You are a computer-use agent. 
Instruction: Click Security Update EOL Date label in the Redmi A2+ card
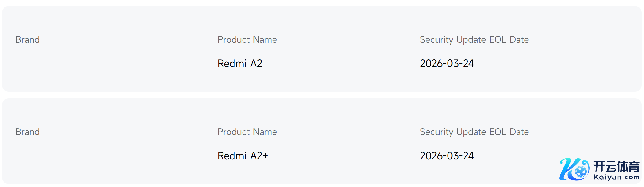[x=474, y=132]
